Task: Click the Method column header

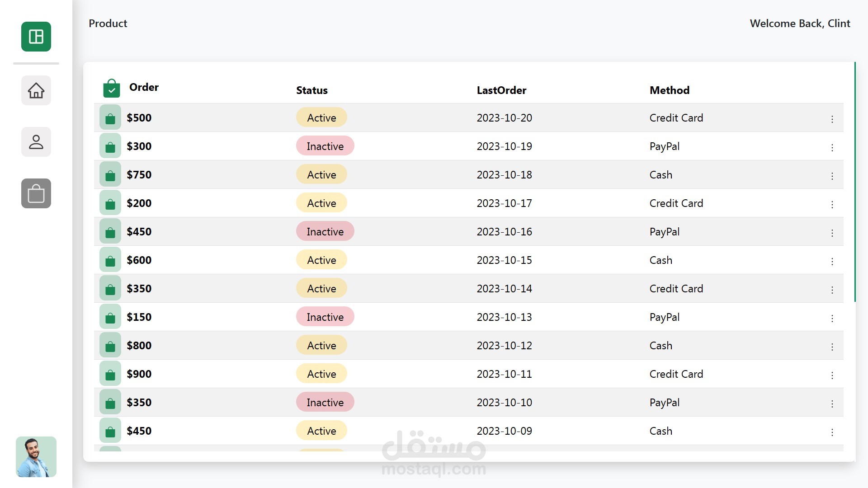Action: click(669, 90)
